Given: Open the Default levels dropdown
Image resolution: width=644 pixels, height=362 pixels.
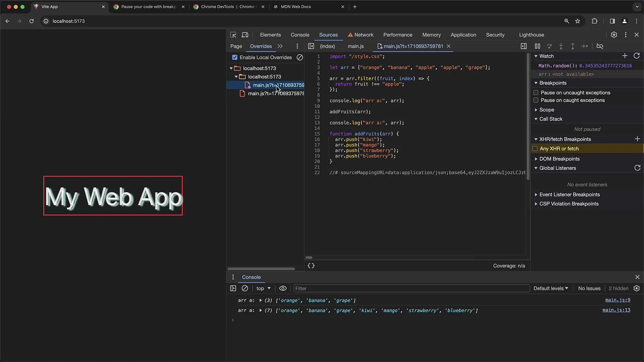Looking at the screenshot, I should tap(551, 288).
